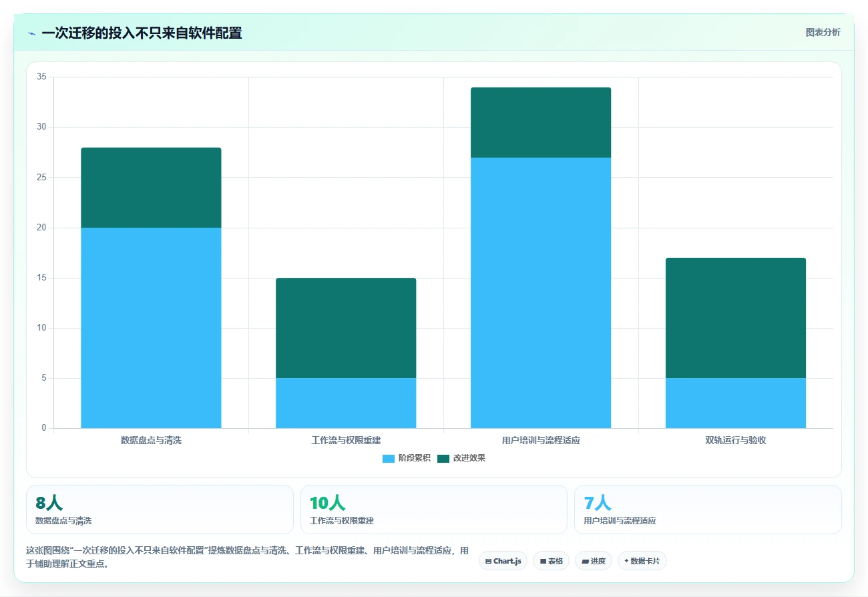The width and height of the screenshot is (868, 597).
Task: Click the 进度 tag chip
Action: pos(594,561)
